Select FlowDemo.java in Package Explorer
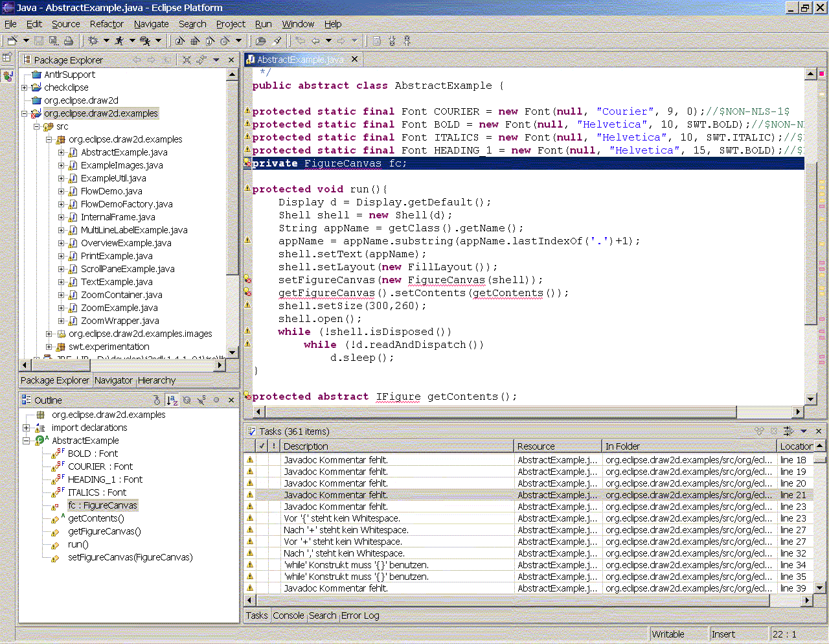Screen dimensions: 829x644 111,191
